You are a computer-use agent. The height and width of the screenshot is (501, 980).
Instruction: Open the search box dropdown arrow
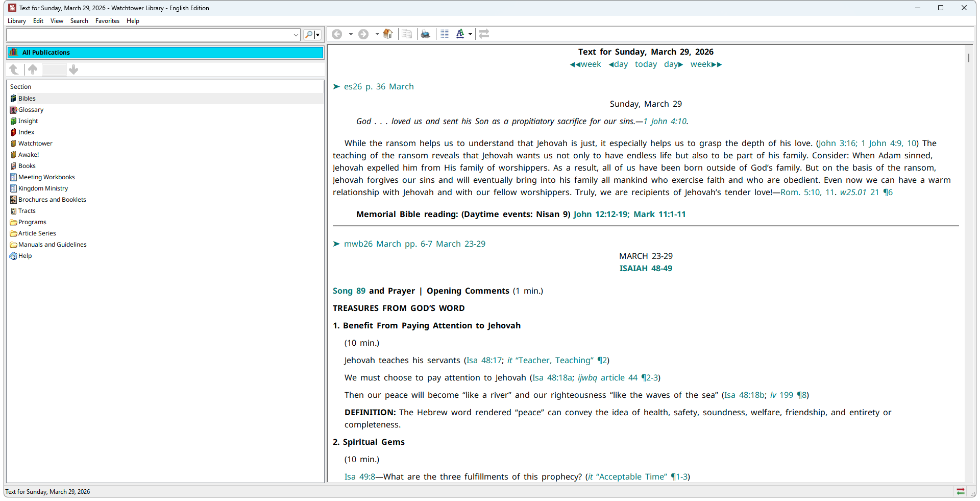click(296, 35)
